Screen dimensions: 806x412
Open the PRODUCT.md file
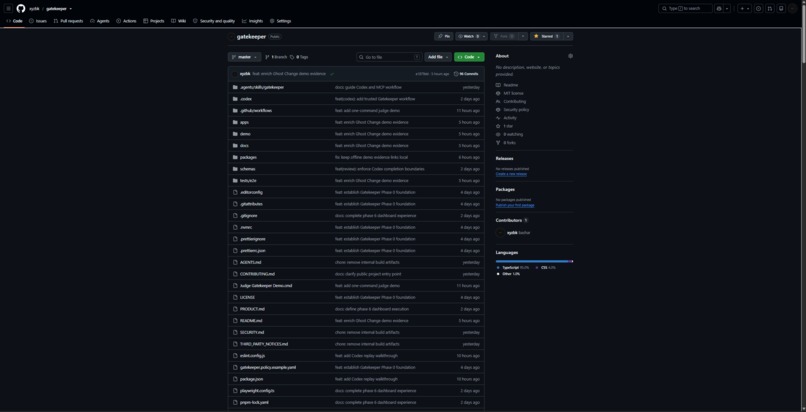coord(252,309)
